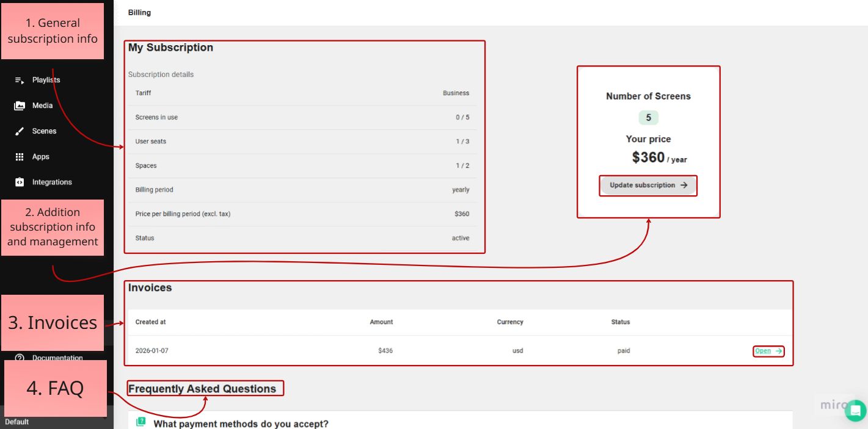This screenshot has height=429, width=868.
Task: Open the Apps grid icon
Action: [x=18, y=156]
